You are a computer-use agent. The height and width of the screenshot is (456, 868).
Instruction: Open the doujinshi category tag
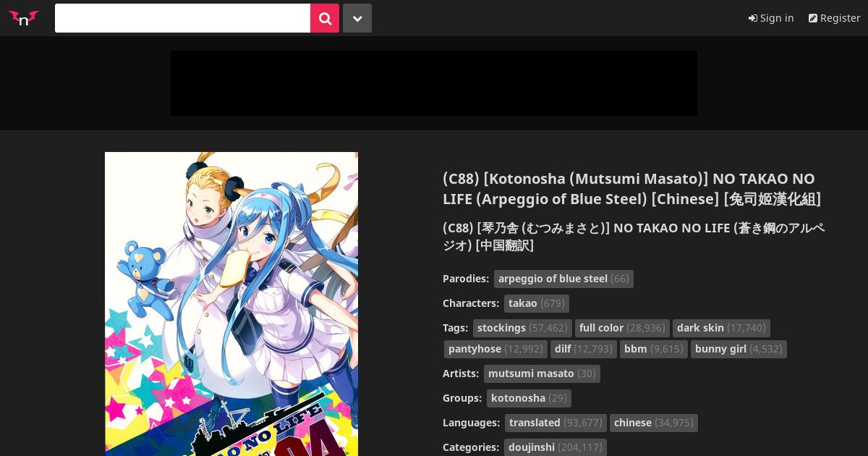click(556, 447)
